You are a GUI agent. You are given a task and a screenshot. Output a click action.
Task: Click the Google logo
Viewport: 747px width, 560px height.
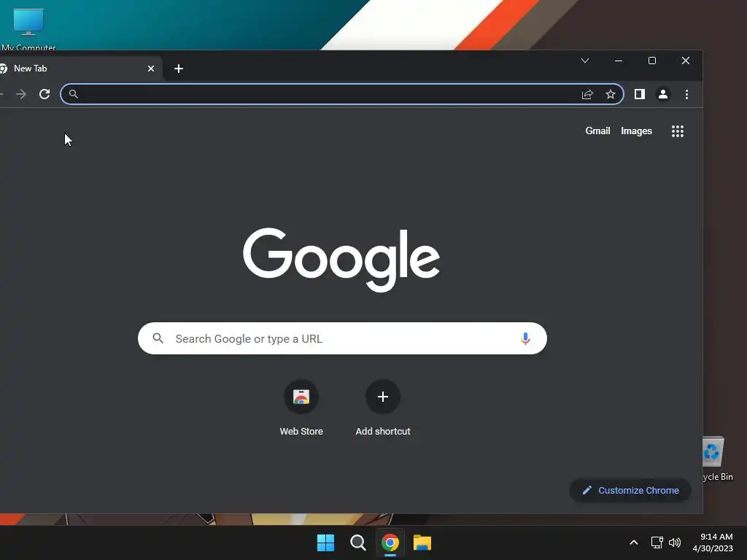(341, 260)
